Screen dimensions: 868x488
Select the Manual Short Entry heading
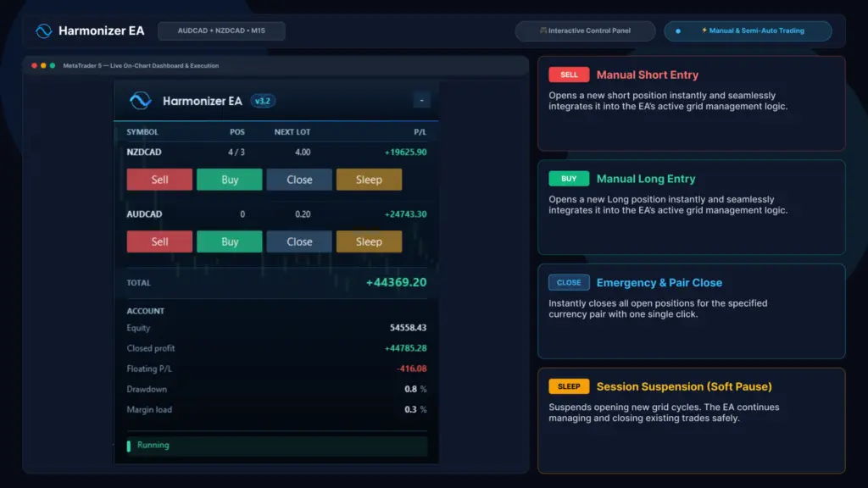pos(647,75)
